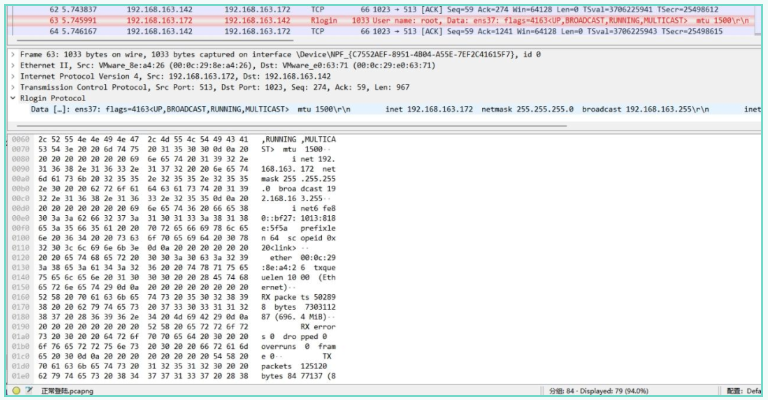
Task: Click hex offset 01e0 in bytes pane
Action: click(17, 375)
